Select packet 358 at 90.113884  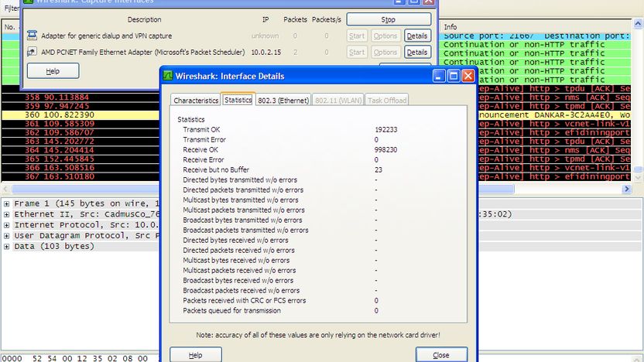(80, 97)
